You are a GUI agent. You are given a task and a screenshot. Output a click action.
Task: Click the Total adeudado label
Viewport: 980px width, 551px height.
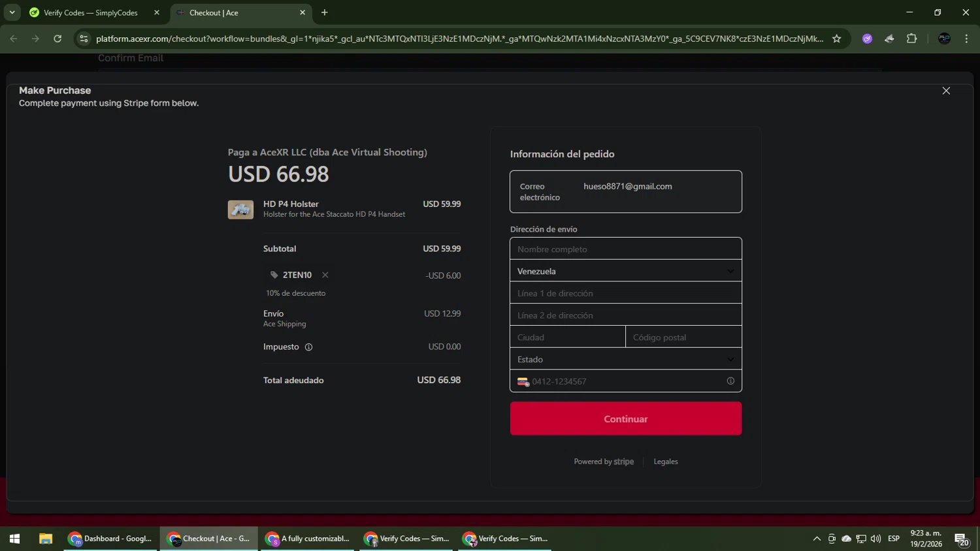point(293,380)
